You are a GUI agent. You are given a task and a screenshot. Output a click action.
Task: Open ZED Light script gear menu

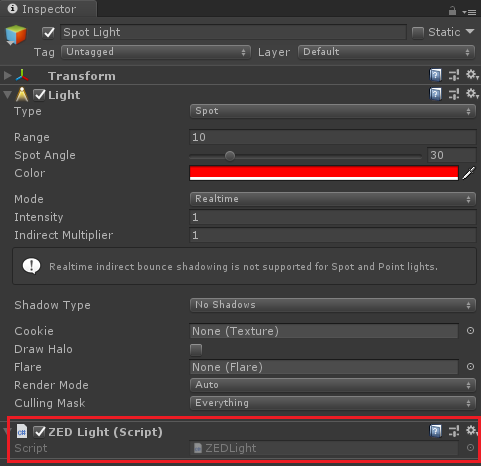(472, 431)
